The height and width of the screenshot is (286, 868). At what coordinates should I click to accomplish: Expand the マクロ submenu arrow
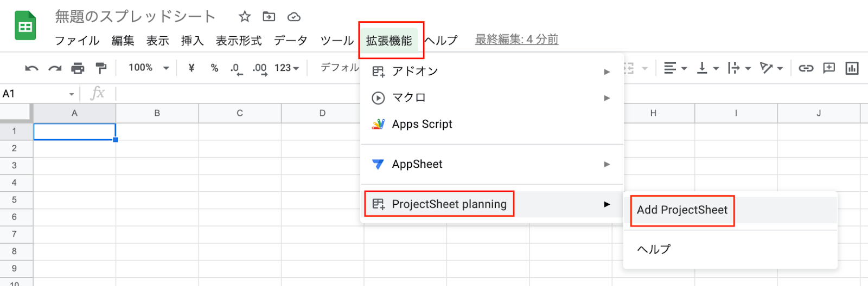tap(607, 98)
